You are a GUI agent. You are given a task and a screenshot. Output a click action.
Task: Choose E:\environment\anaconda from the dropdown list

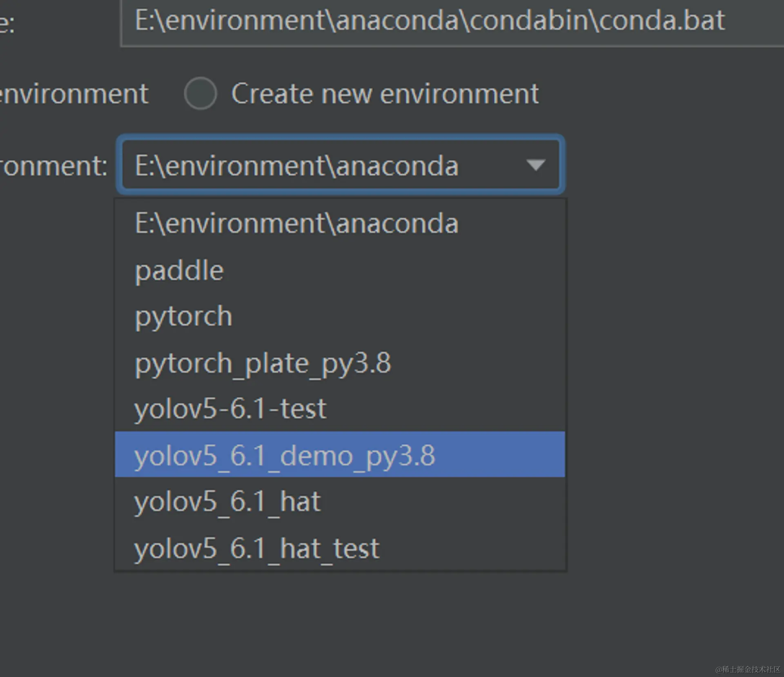point(296,223)
